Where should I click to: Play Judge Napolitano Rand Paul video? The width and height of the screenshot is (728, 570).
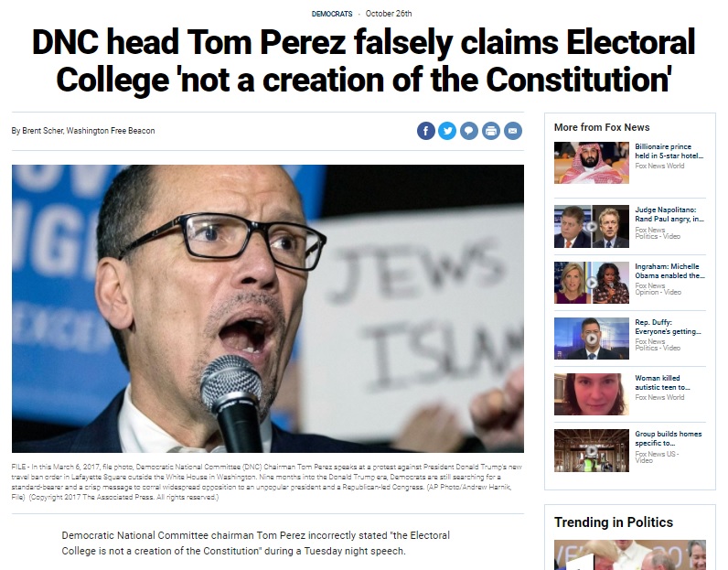click(592, 227)
